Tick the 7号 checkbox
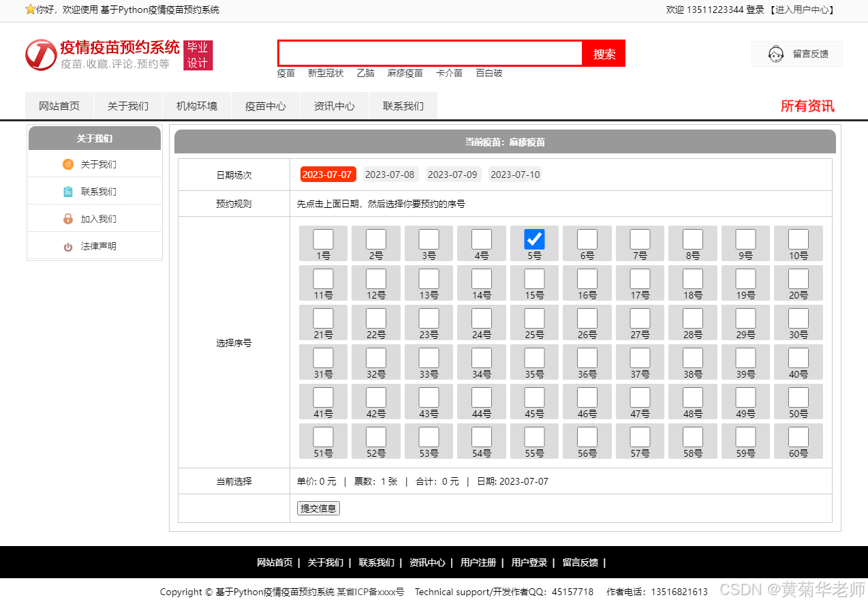 point(640,239)
